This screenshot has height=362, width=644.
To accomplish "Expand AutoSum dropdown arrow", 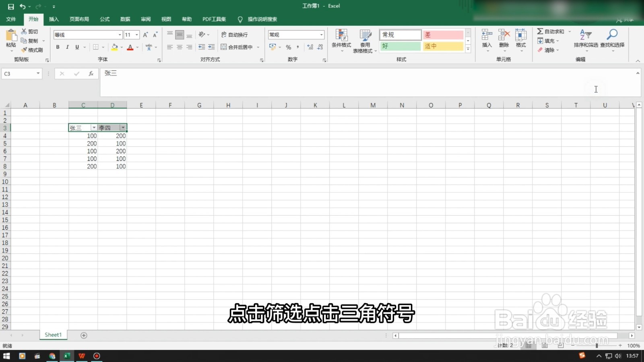I will tap(570, 31).
